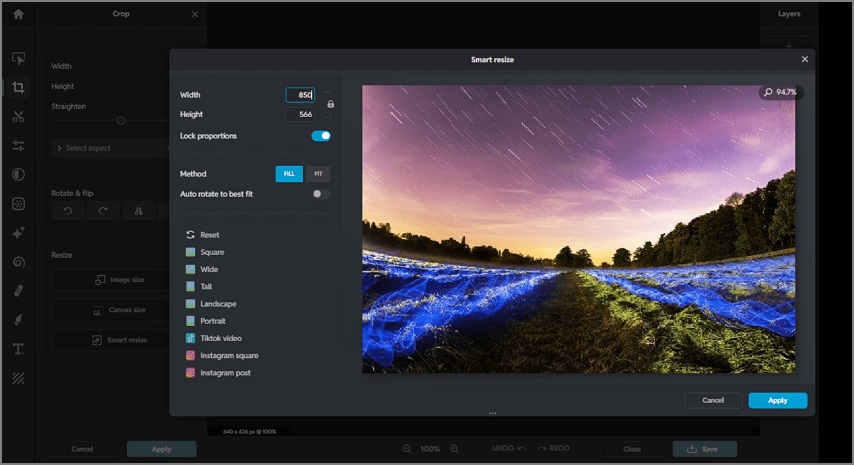Open the Layers panel header
Screen dimensions: 854x465
pos(789,14)
